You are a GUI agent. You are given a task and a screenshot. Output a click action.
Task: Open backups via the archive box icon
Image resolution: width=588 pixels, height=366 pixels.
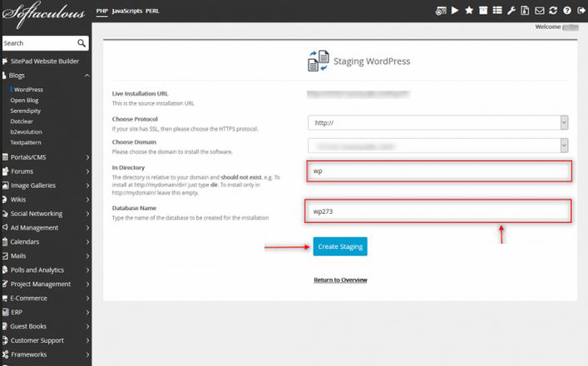(x=483, y=11)
